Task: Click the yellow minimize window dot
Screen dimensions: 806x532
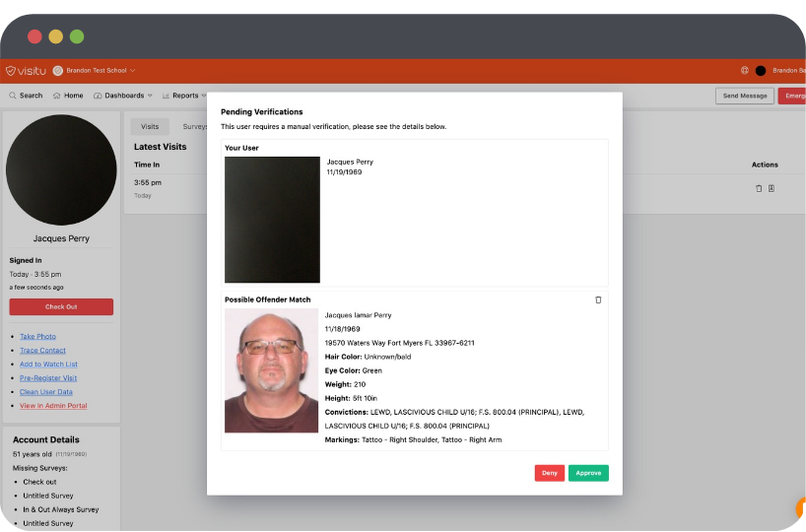Action: click(56, 36)
